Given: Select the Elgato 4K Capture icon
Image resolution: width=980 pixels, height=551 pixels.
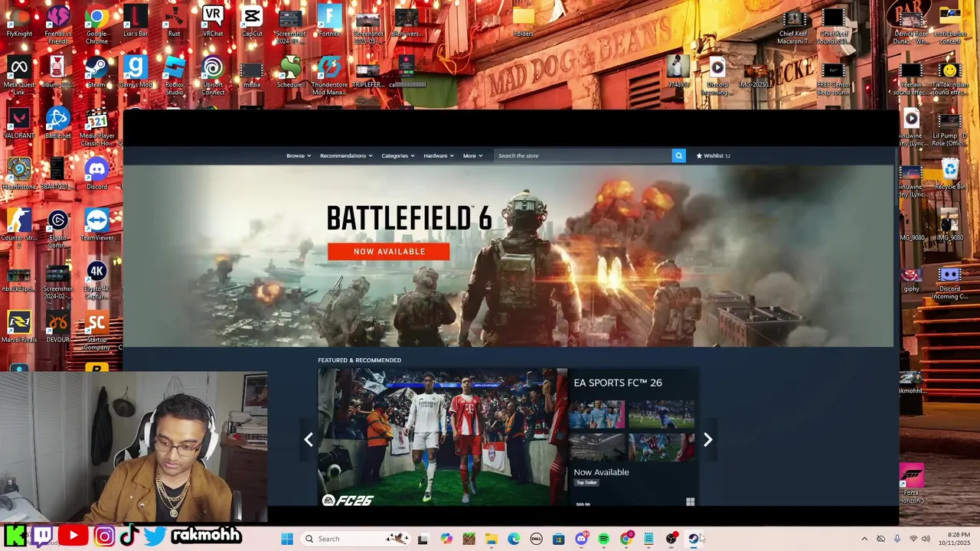Looking at the screenshot, I should tap(96, 279).
